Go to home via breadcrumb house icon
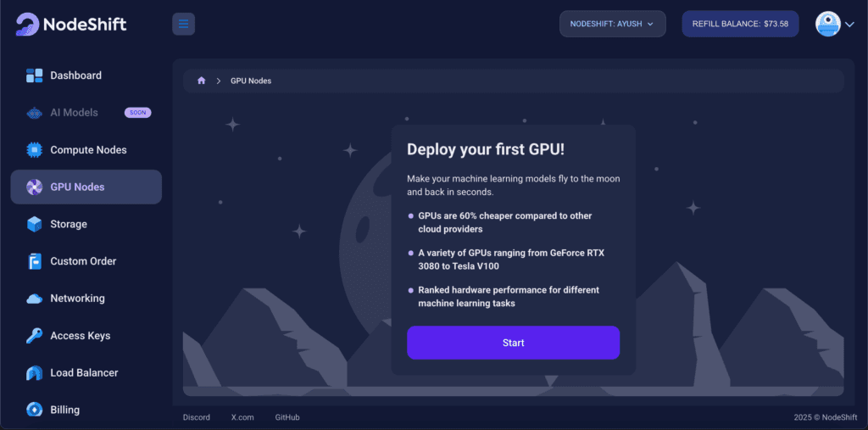Screen dimensions: 868x430 (x=202, y=81)
